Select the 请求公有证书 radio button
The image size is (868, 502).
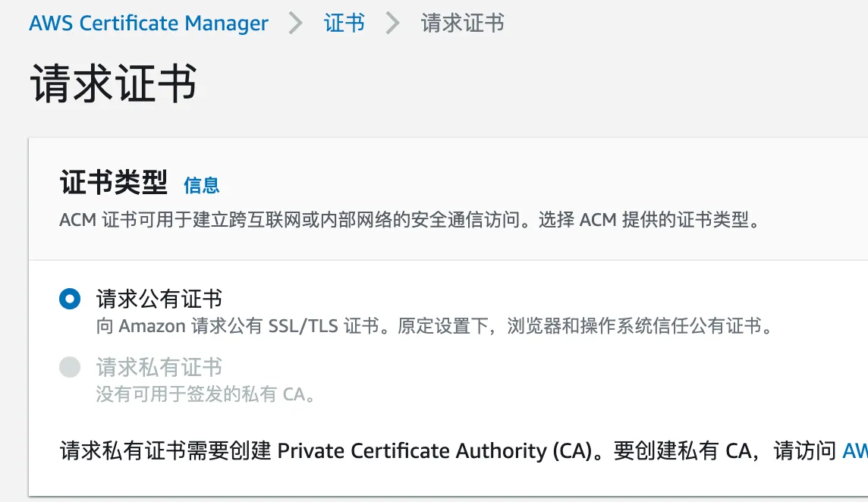tap(70, 300)
